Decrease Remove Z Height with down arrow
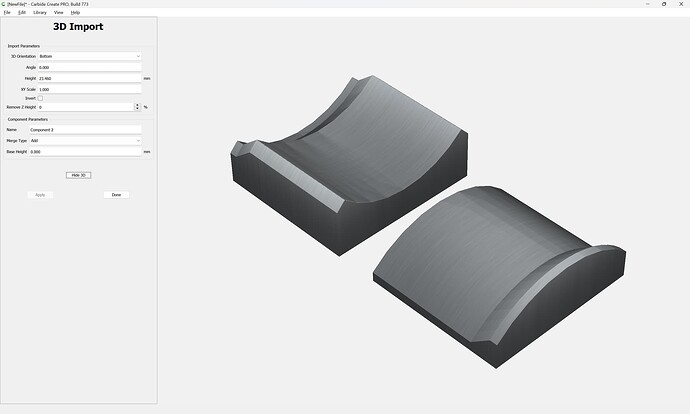The height and width of the screenshot is (414, 690). click(137, 109)
